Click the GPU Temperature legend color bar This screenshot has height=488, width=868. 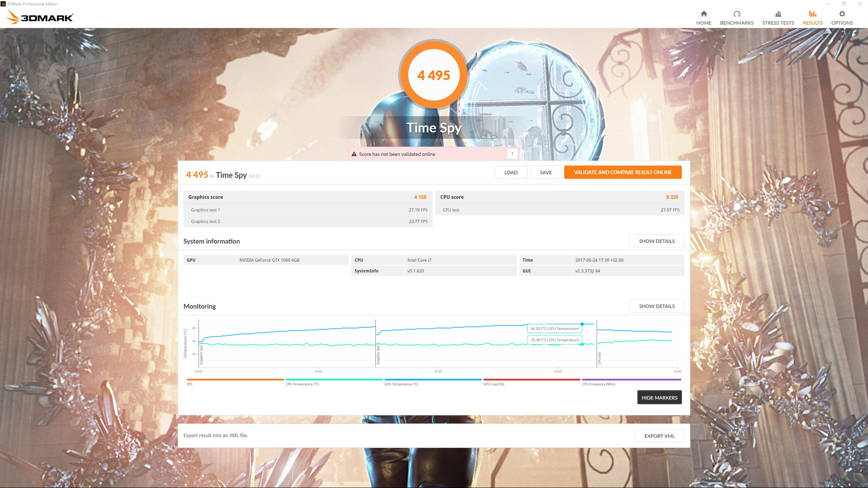click(433, 380)
